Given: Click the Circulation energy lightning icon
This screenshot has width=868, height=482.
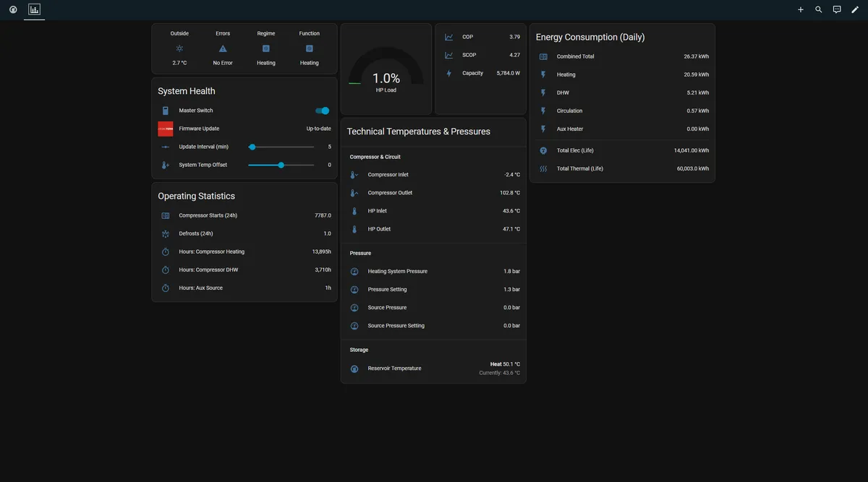Looking at the screenshot, I should [x=543, y=111].
